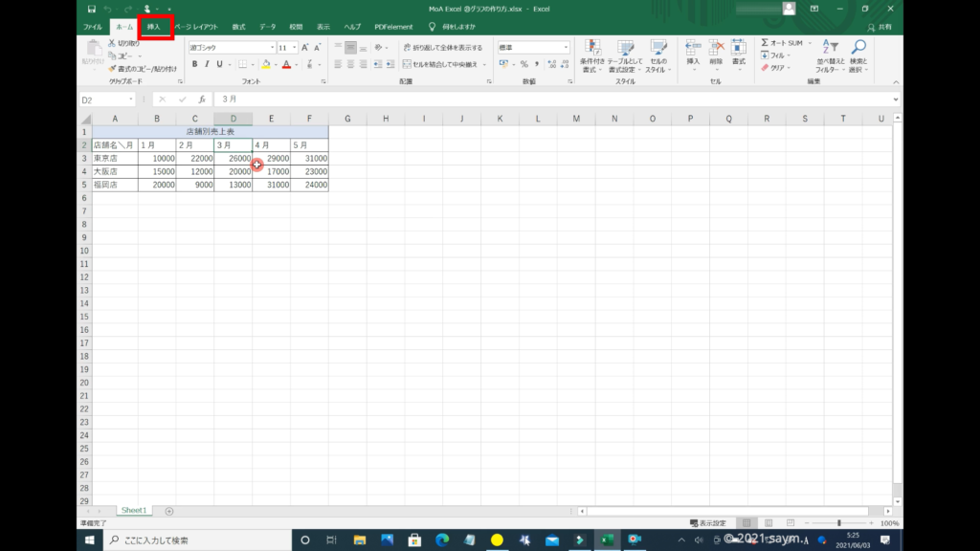Click the format painter brush icon
This screenshot has height=551, width=980.
pyautogui.click(x=113, y=69)
